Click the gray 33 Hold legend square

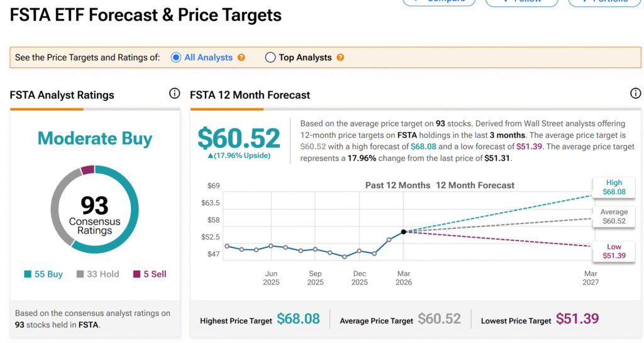(x=80, y=274)
